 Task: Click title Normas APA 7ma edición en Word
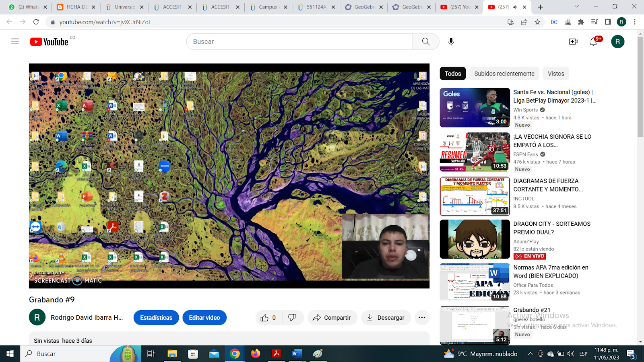[551, 271]
